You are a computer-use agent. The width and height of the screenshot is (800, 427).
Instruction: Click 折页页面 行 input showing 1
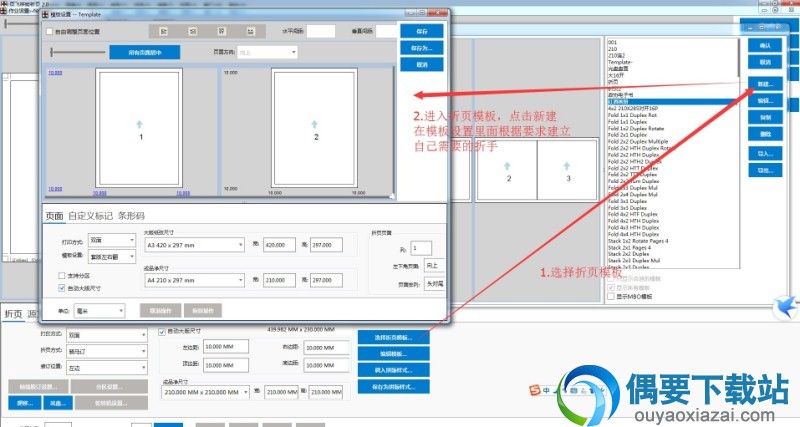tap(421, 248)
